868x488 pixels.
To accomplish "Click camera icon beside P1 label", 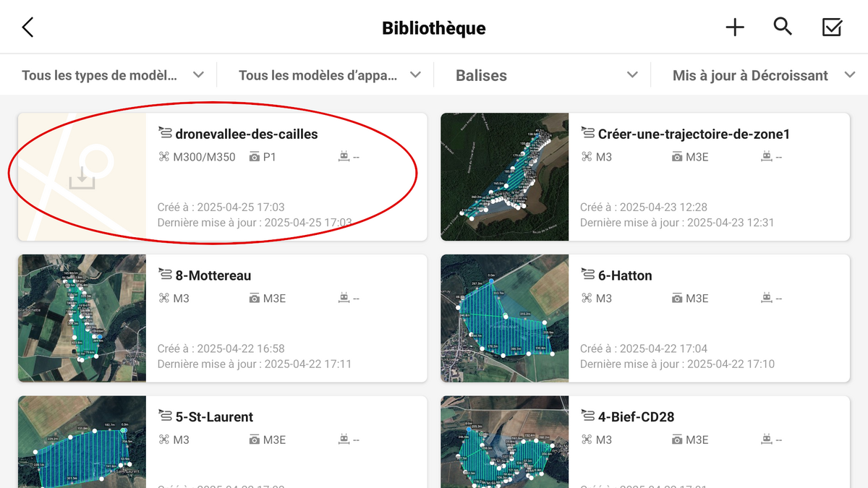I will tap(254, 157).
